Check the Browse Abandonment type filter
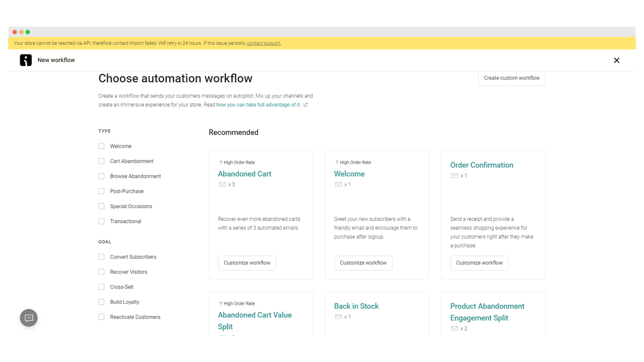 [x=102, y=176]
